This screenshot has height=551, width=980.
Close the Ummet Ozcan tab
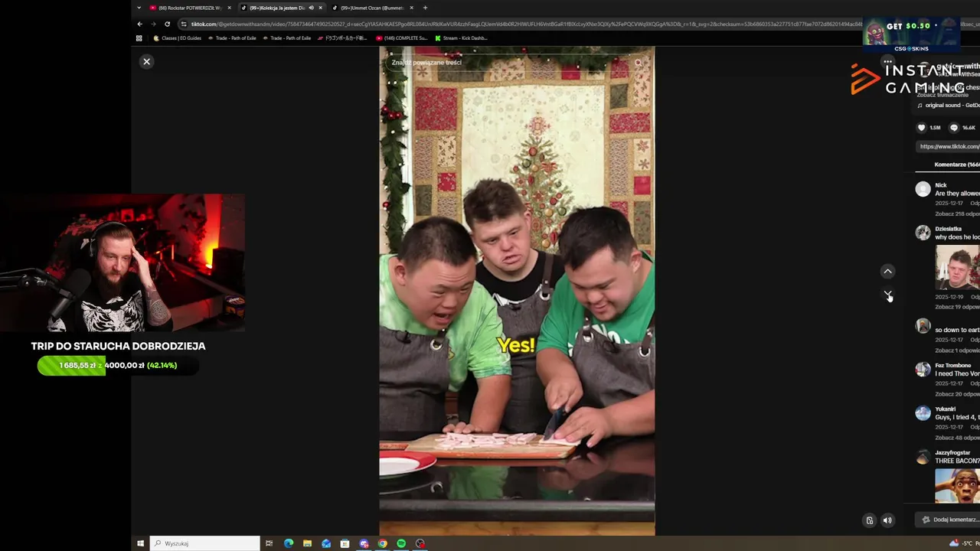tap(411, 8)
